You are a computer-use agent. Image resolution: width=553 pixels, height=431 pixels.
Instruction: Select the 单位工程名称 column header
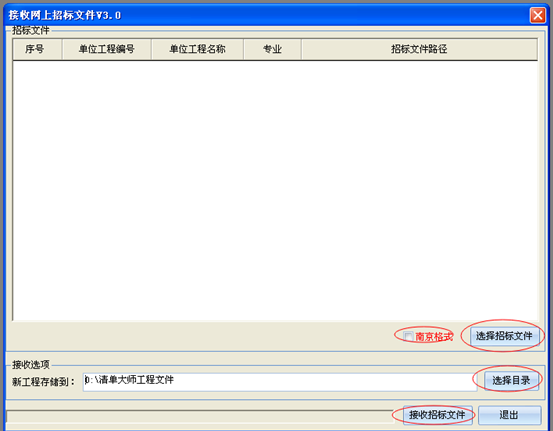click(x=197, y=49)
